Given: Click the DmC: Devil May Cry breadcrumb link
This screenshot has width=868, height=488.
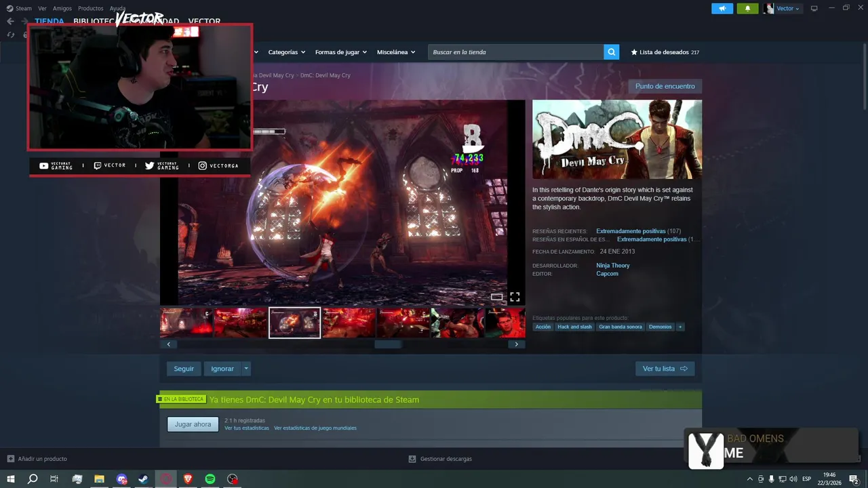Looking at the screenshot, I should point(325,75).
